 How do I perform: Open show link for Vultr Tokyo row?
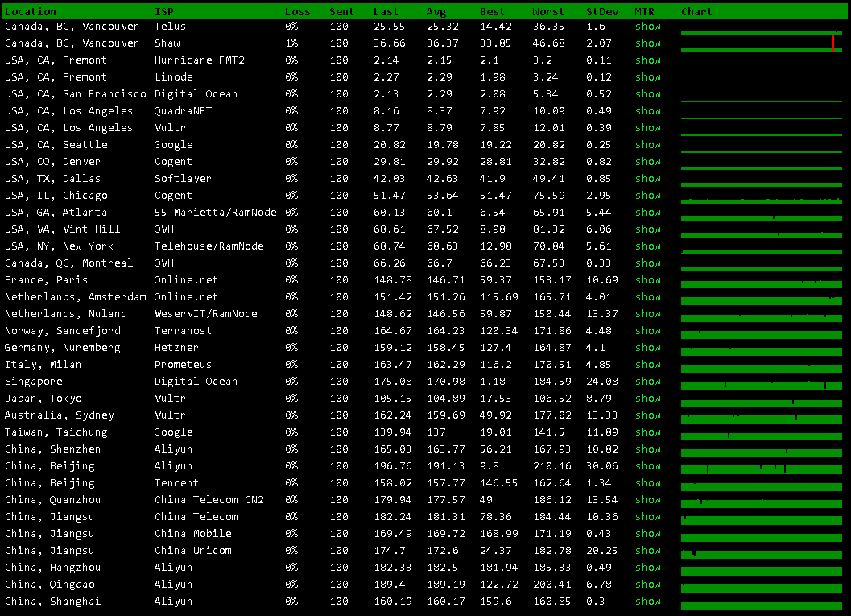coord(647,398)
